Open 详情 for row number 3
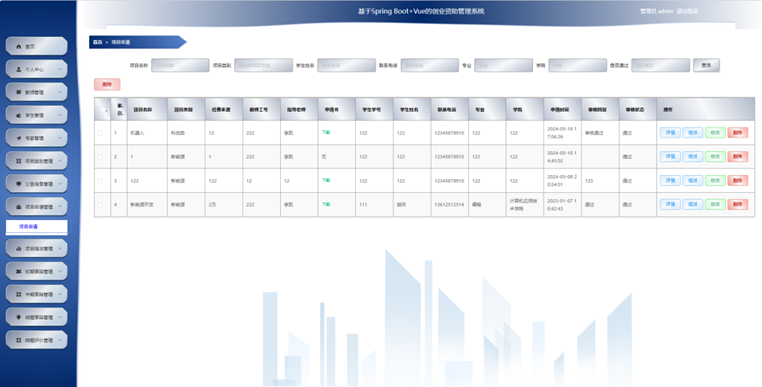762x387 pixels. (x=670, y=180)
